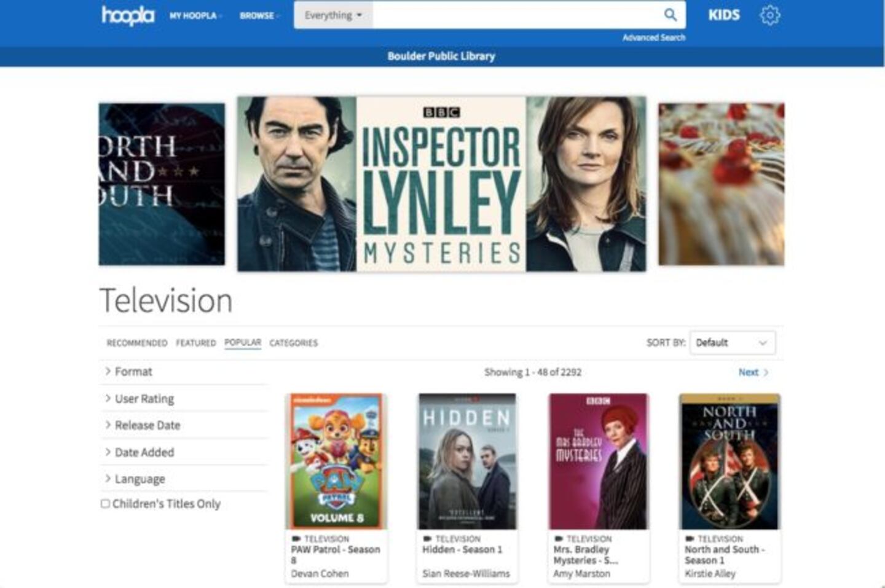This screenshot has width=885, height=588.
Task: Expand the Release Date filter
Action: point(147,425)
